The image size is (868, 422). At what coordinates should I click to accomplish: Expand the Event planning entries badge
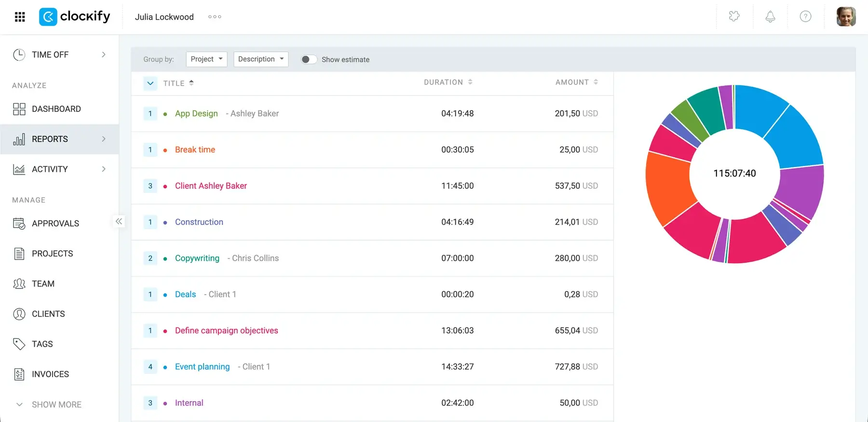150,367
